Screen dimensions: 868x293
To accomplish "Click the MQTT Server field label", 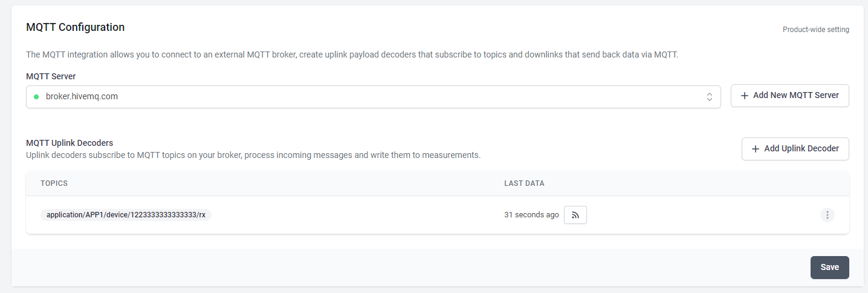I will coord(51,76).
